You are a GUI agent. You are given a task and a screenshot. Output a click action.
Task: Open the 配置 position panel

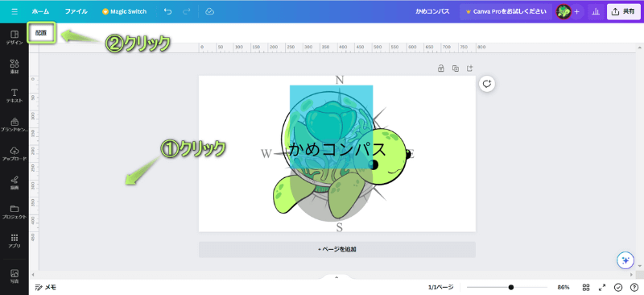click(x=41, y=33)
